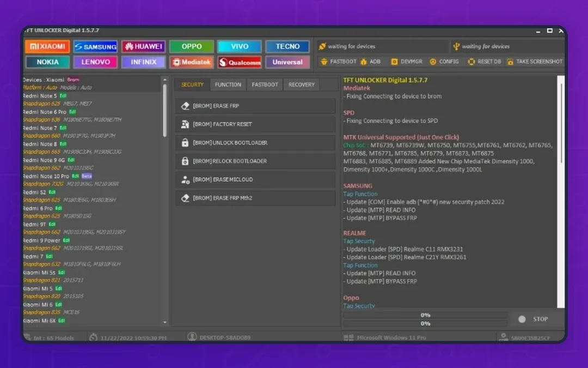Select Redmi S2 device

pos(92,196)
